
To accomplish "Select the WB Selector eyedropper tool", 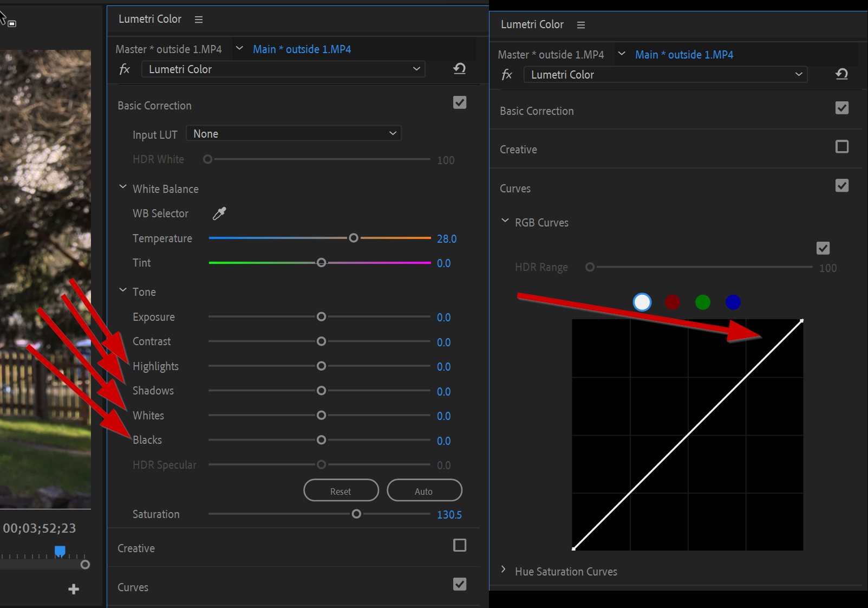I will click(x=219, y=214).
